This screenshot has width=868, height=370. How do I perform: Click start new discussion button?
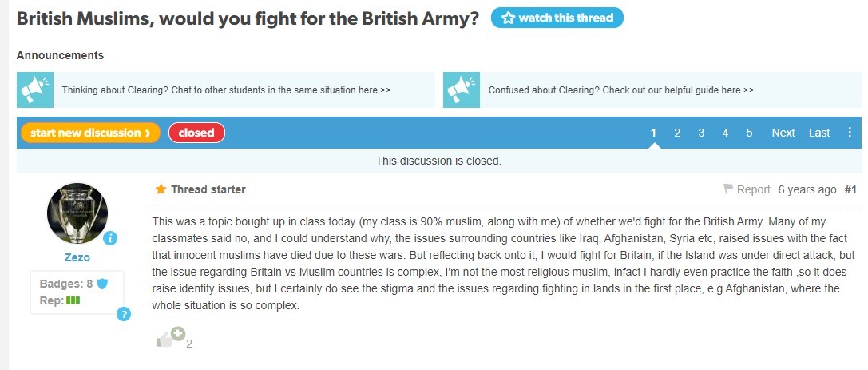(90, 133)
